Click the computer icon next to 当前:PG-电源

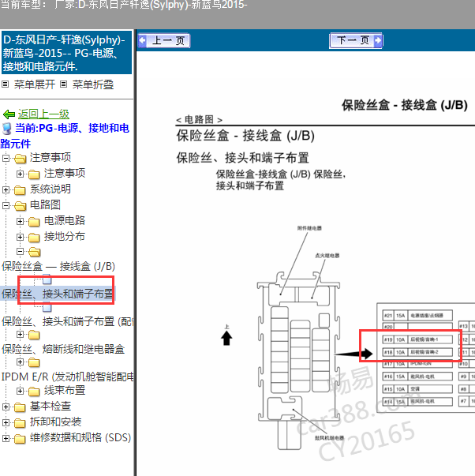tap(6, 129)
